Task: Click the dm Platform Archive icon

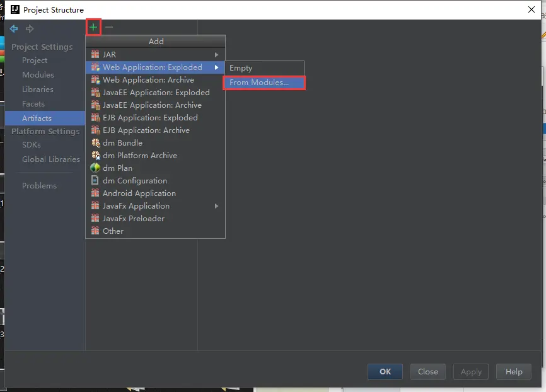Action: (x=95, y=155)
